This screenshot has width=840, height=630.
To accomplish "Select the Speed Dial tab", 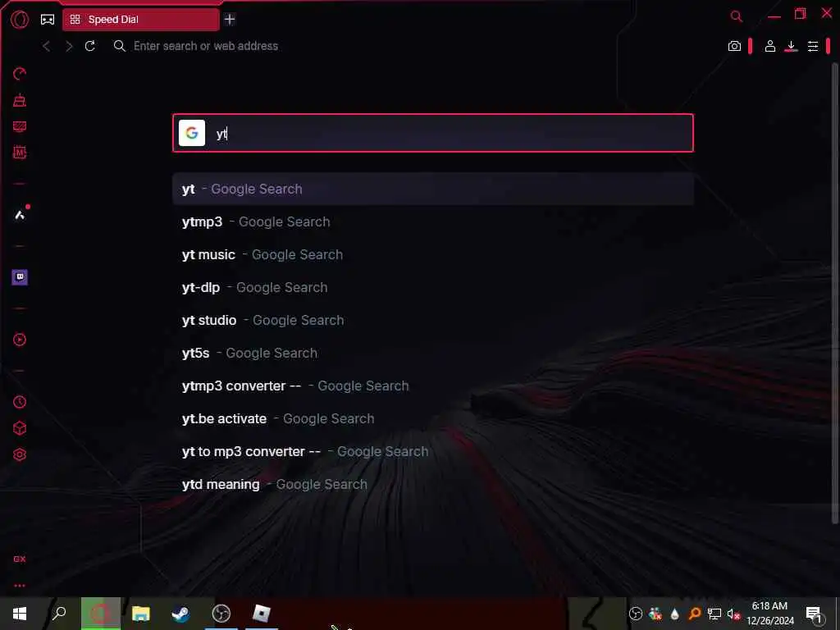I will pos(141,20).
